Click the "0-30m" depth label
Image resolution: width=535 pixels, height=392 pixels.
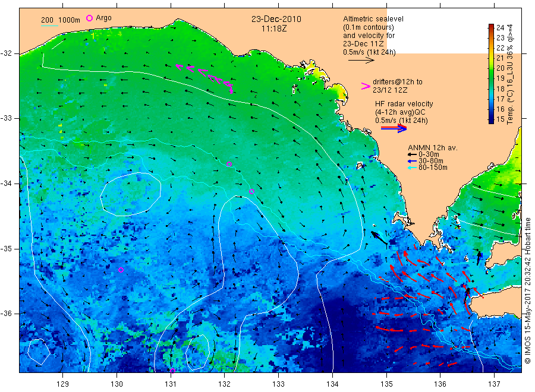pos(429,154)
